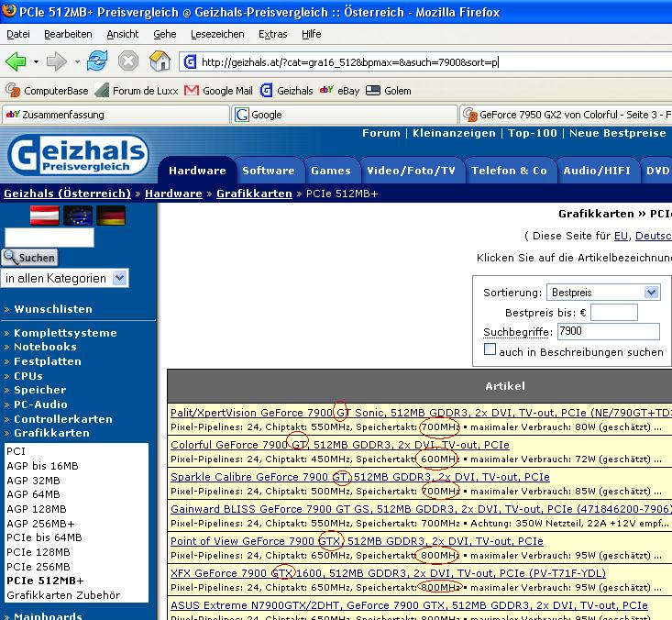
Task: Open Google Mail bookmark
Action: point(218,91)
